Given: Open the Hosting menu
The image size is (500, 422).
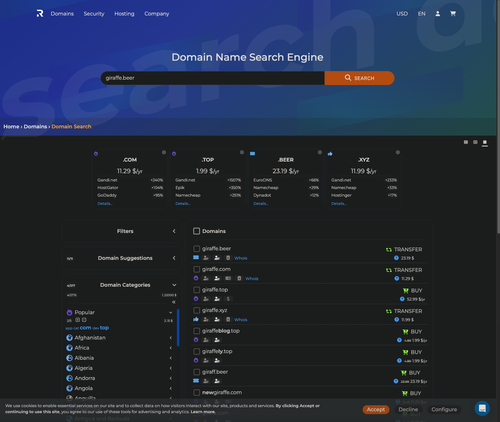Looking at the screenshot, I should point(124,14).
